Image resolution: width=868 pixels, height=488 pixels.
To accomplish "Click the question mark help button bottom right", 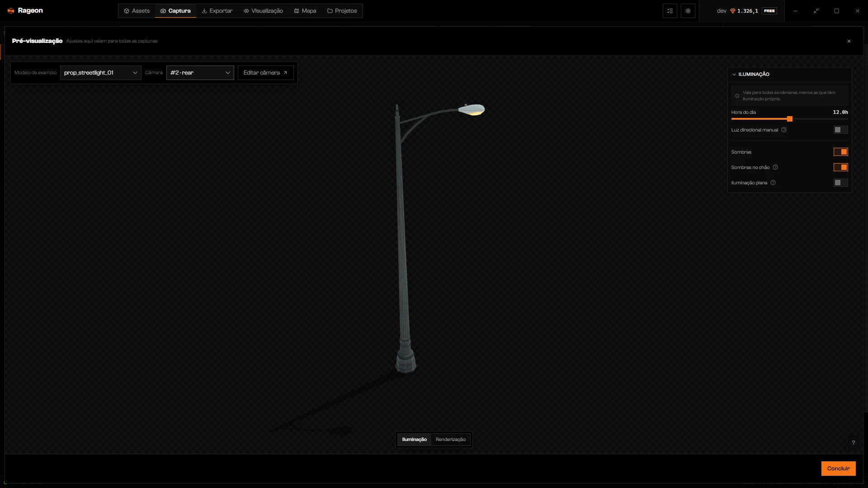I will pyautogui.click(x=854, y=443).
